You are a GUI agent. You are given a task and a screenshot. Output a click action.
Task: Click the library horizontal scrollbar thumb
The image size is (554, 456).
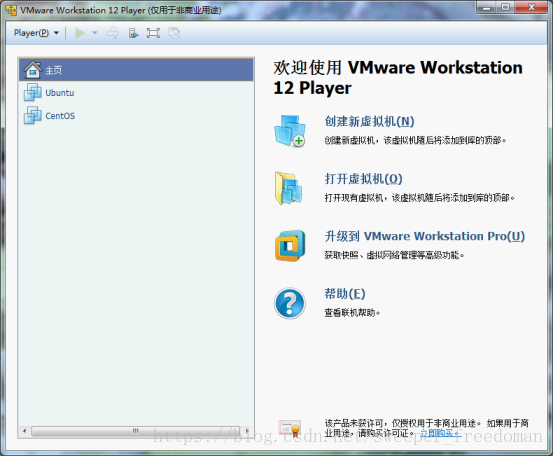tap(136, 431)
